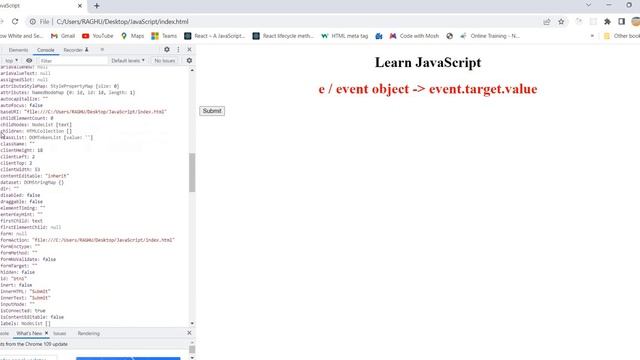This screenshot has width=640, height=360.
Task: Open DevTools settings gear in main tab bar
Action: 167,49
